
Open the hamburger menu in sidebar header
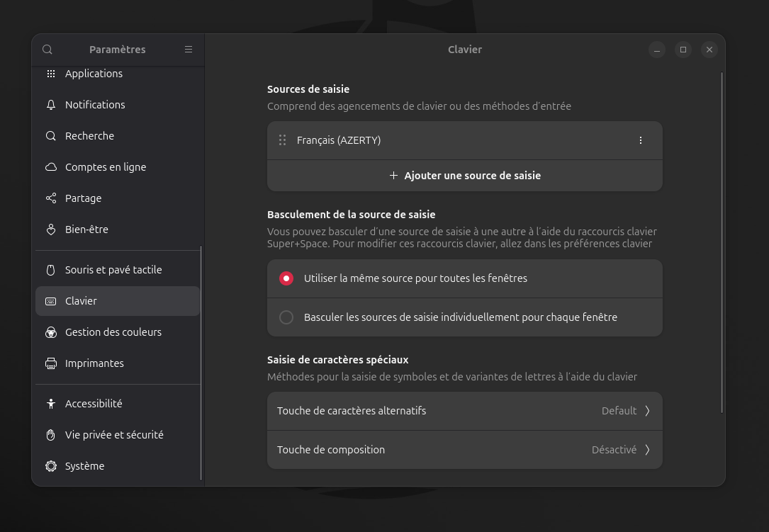click(189, 50)
